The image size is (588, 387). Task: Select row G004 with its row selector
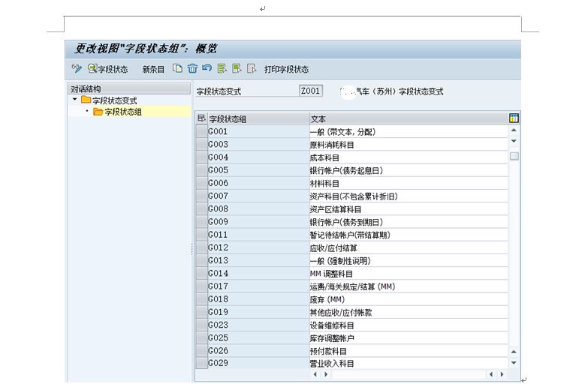(x=202, y=157)
